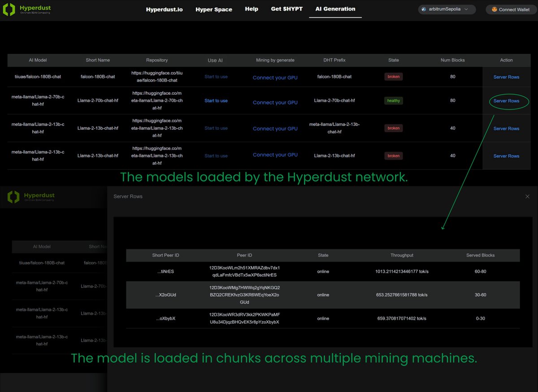538x392 pixels.
Task: Click the wallet icon in Connect Wallet
Action: click(495, 9)
